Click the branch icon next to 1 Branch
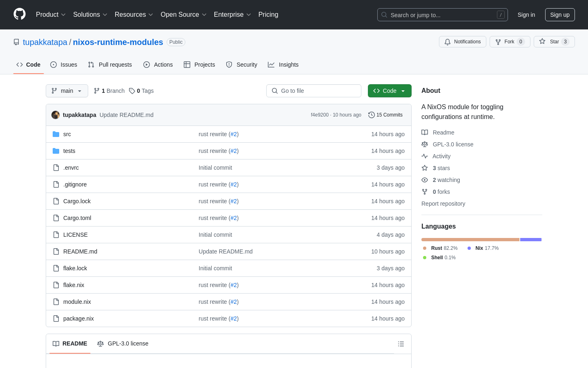The height and width of the screenshot is (368, 588). (x=97, y=91)
